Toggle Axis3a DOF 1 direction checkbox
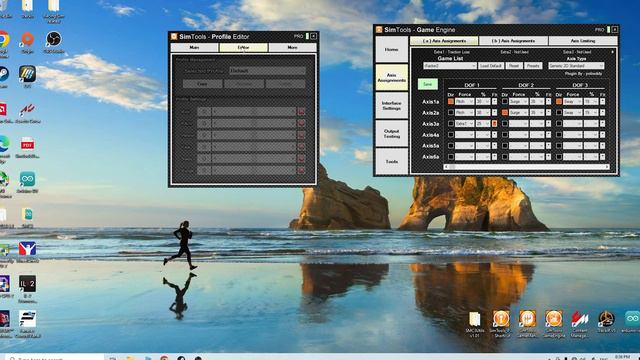Viewport: 640px width, 360px height. click(451, 123)
